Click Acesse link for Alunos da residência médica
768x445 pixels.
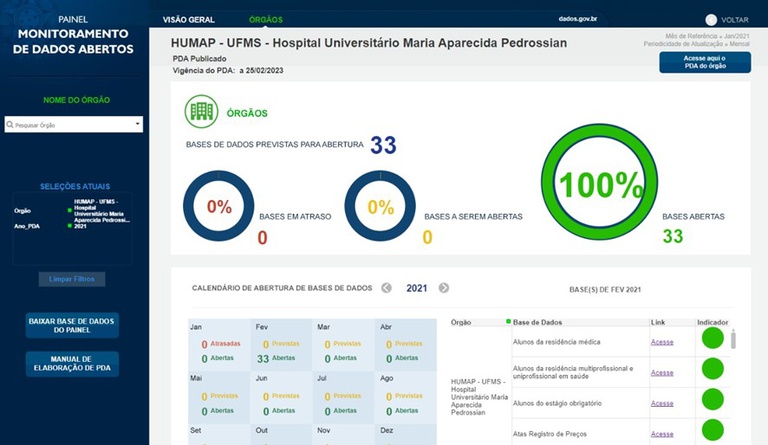point(662,342)
